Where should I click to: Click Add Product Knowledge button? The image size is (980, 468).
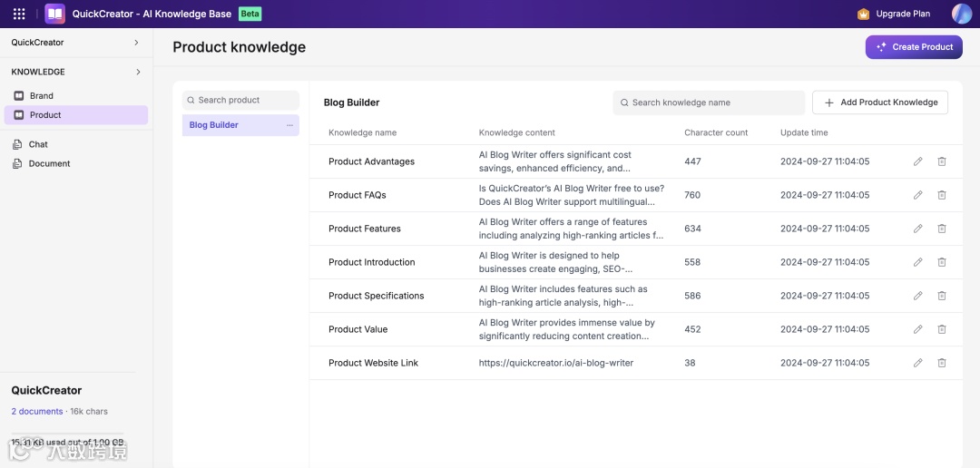[x=879, y=102]
